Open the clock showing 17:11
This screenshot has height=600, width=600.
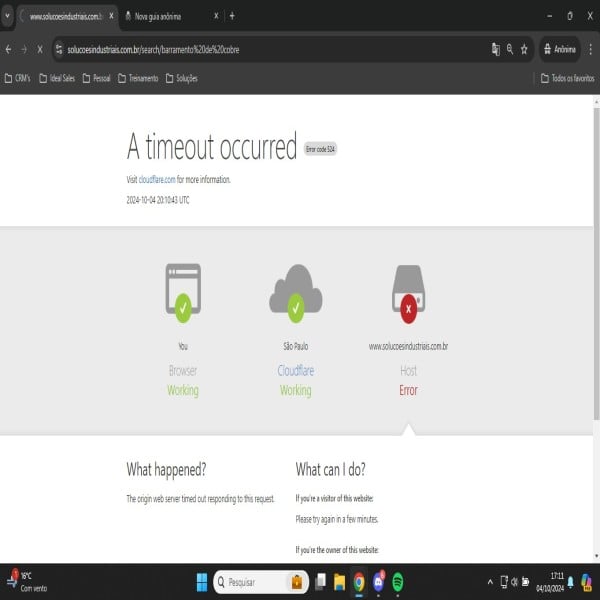click(x=551, y=582)
